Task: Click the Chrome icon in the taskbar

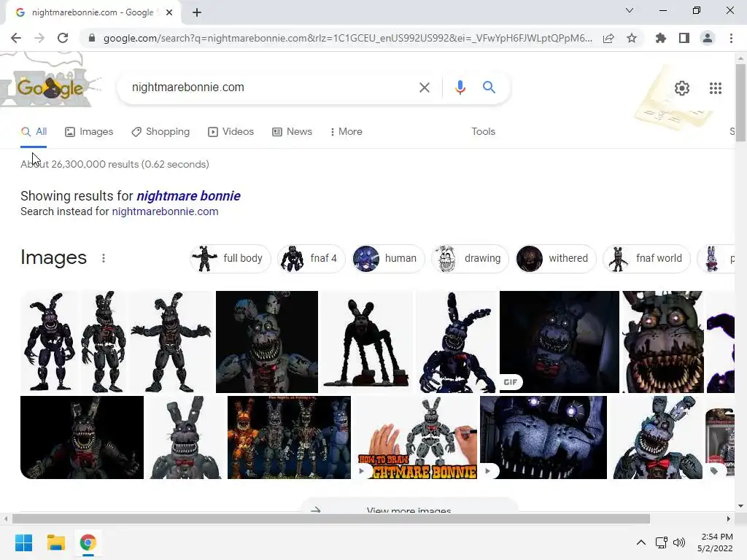Action: pos(88,542)
